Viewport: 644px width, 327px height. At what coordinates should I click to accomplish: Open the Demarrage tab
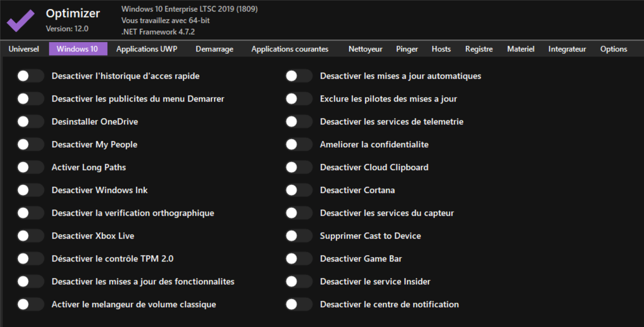click(214, 49)
